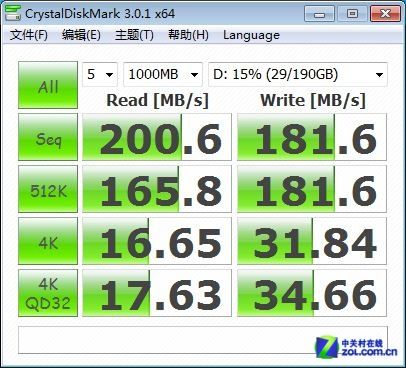
Task: Start the 4K random test
Action: point(48,241)
